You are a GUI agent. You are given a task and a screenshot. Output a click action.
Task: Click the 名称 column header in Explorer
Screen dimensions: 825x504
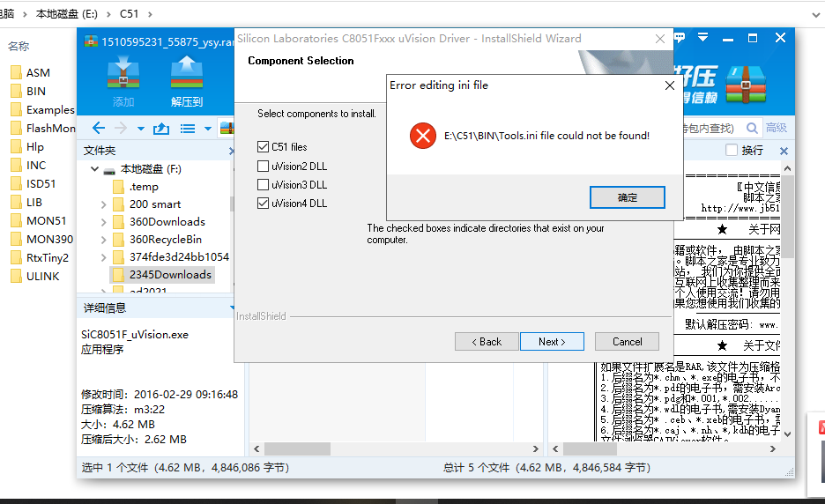(x=19, y=47)
